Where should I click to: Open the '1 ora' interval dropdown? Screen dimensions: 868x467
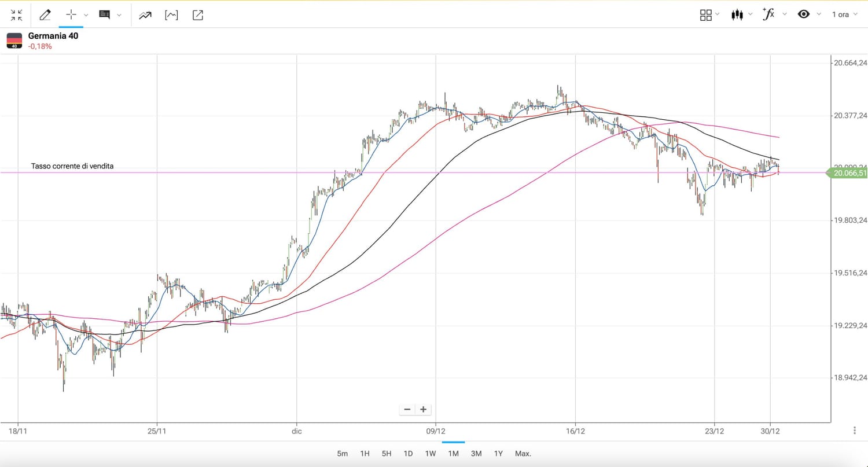844,14
